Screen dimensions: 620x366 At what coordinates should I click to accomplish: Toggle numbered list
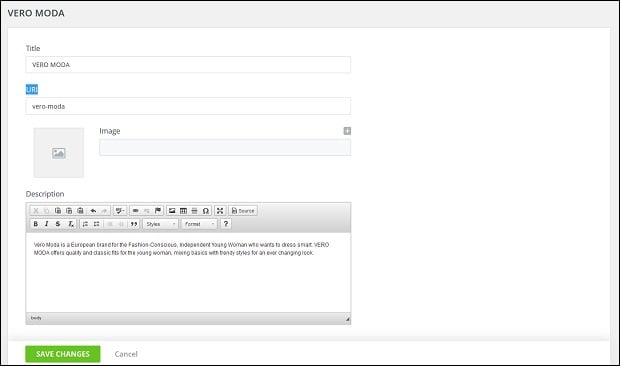tap(85, 224)
